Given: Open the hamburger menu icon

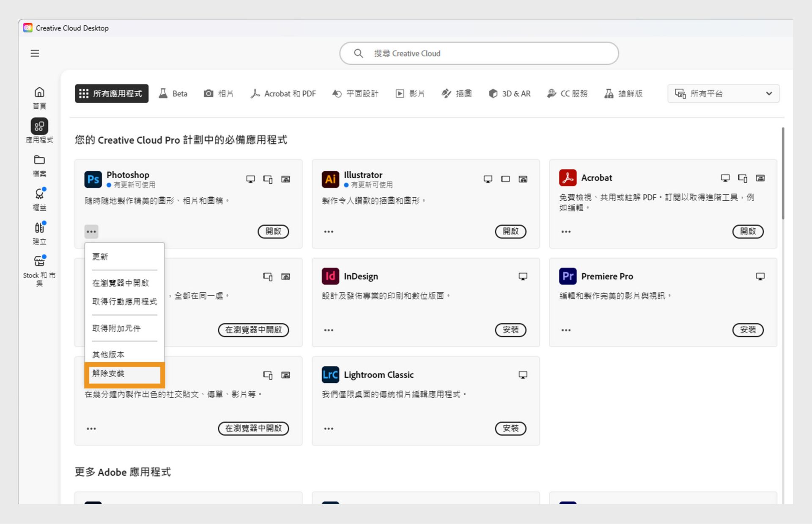Looking at the screenshot, I should tap(34, 53).
